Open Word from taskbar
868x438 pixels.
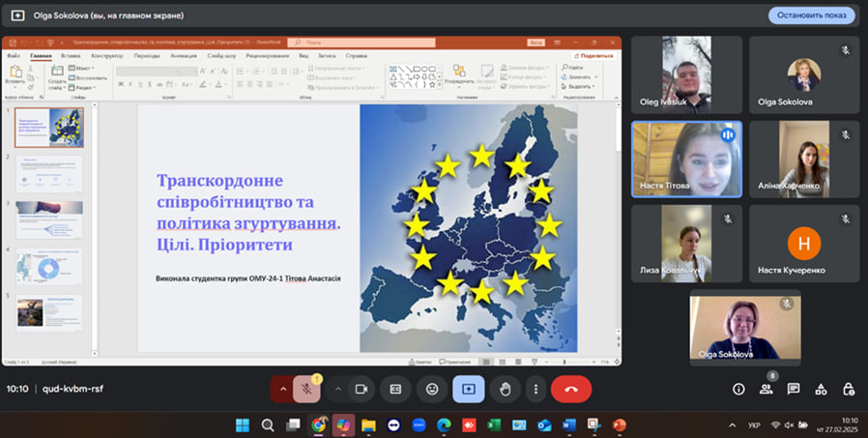point(569,425)
